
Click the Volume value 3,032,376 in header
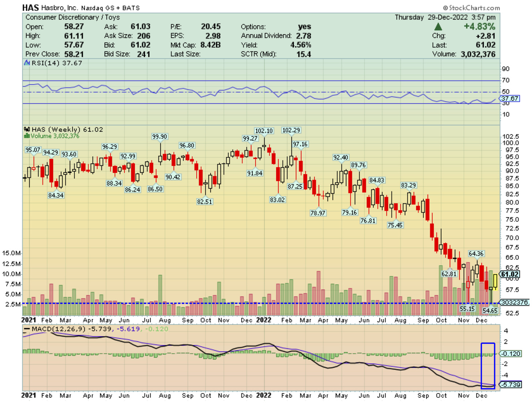pos(478,54)
